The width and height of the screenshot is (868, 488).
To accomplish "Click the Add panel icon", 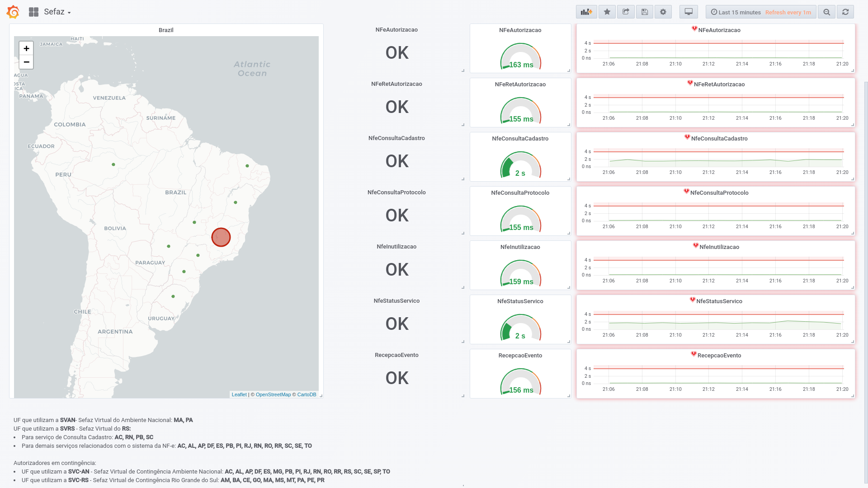I will coord(586,12).
